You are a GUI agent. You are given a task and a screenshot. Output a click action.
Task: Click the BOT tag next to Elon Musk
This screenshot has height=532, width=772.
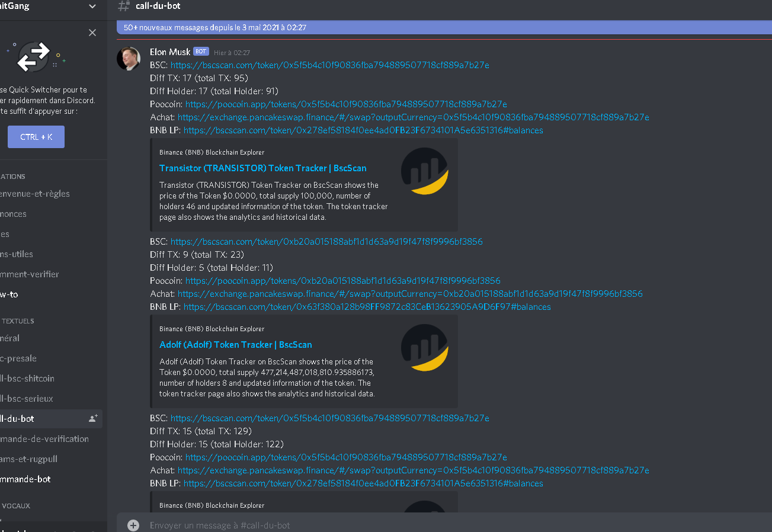[x=201, y=52]
